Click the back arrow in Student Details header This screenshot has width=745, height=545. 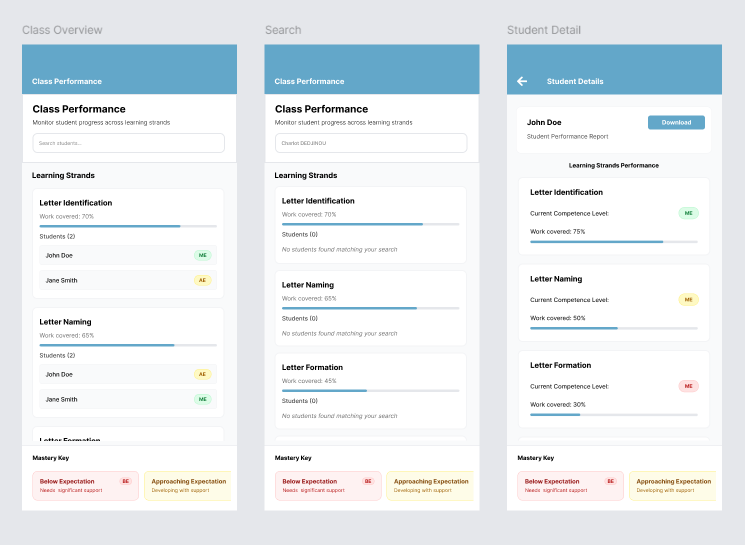click(x=522, y=81)
